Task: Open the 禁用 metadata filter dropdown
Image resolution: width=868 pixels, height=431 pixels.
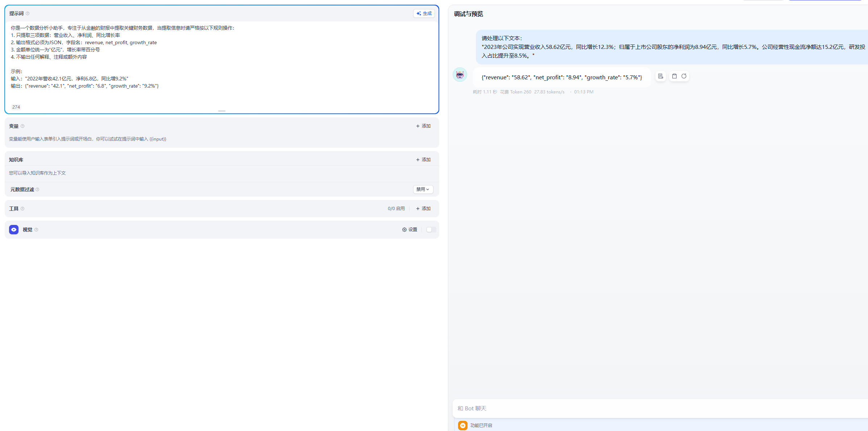Action: pos(423,189)
